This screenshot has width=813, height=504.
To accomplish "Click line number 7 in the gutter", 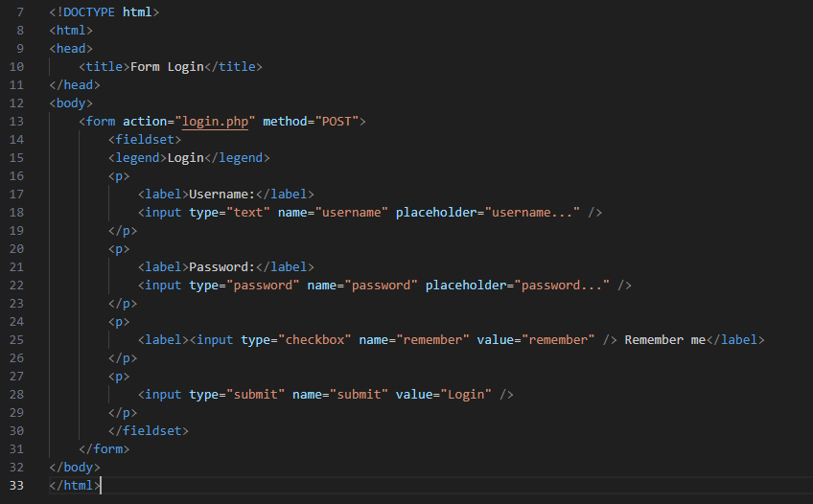I will click(x=20, y=11).
